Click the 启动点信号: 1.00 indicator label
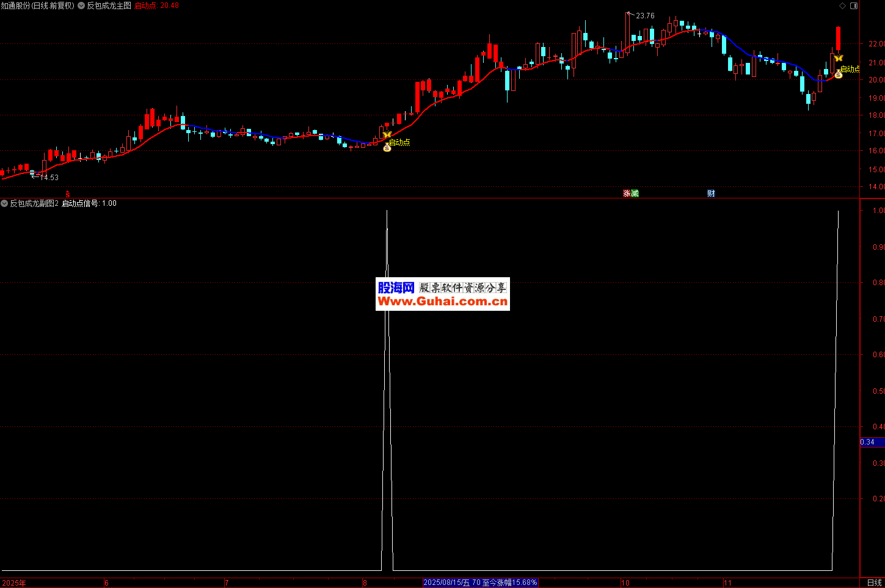 (89, 203)
